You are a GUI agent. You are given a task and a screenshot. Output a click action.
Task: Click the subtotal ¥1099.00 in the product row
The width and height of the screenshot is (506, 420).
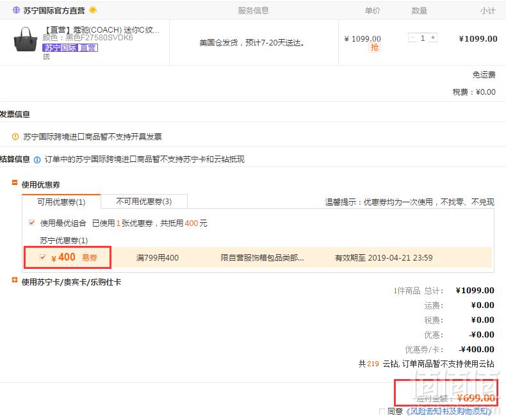pyautogui.click(x=478, y=38)
